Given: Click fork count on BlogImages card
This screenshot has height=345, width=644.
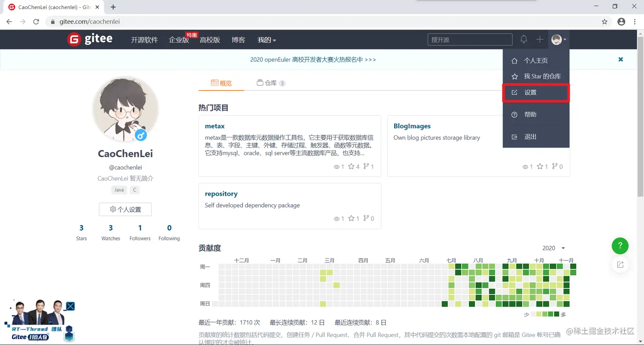Looking at the screenshot, I should [557, 167].
